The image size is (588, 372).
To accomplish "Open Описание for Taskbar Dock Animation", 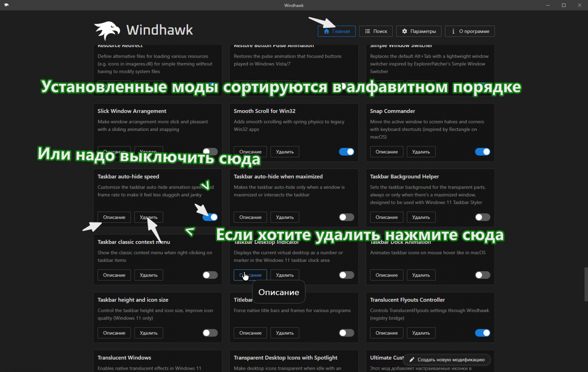I will pos(386,275).
